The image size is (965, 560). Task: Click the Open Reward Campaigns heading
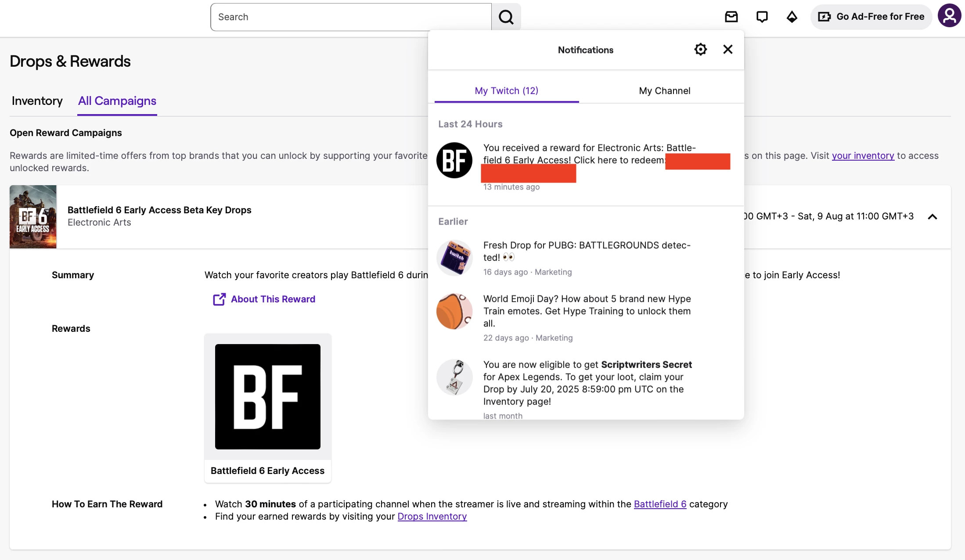(x=66, y=133)
